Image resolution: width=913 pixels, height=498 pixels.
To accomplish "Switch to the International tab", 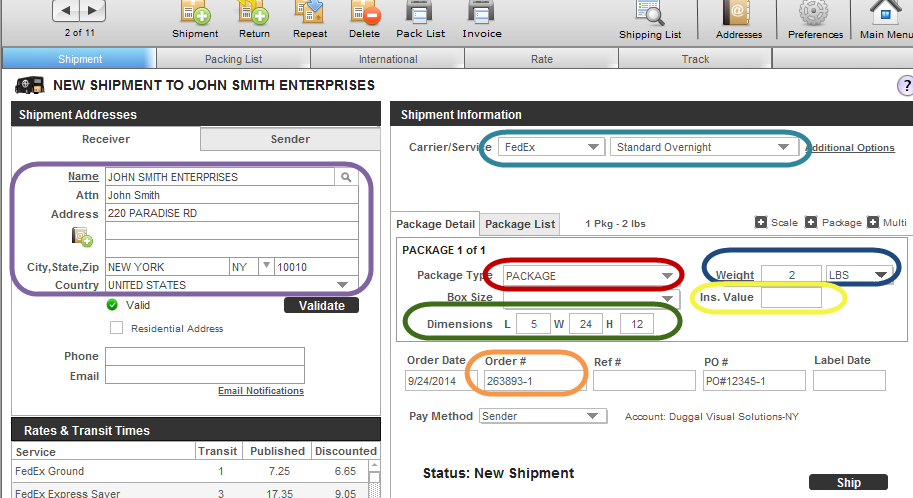I will tap(388, 59).
